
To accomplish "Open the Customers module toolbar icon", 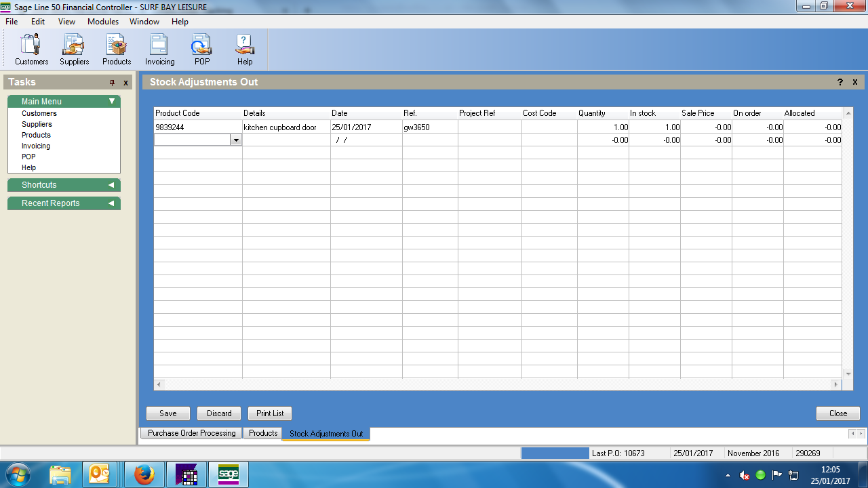I will 31,49.
